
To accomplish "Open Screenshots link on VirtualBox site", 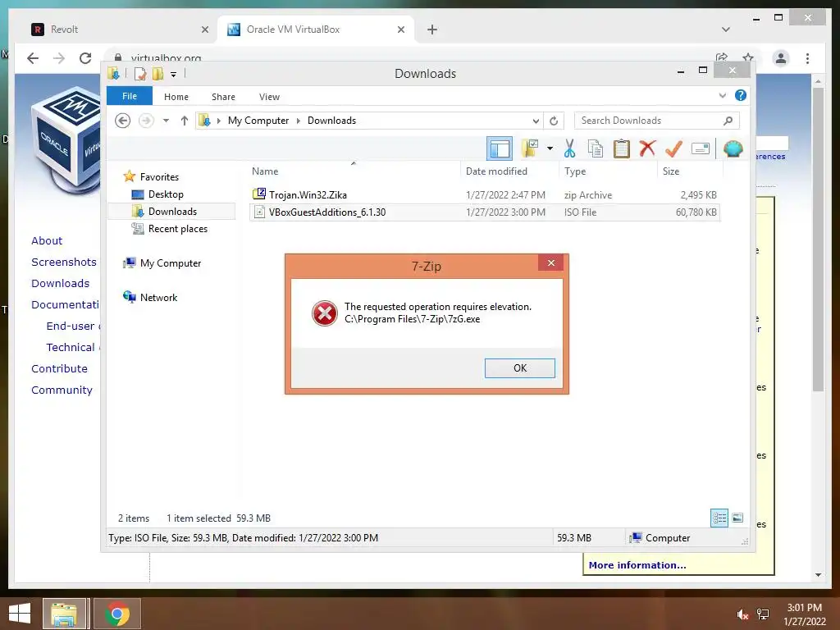I will click(64, 262).
